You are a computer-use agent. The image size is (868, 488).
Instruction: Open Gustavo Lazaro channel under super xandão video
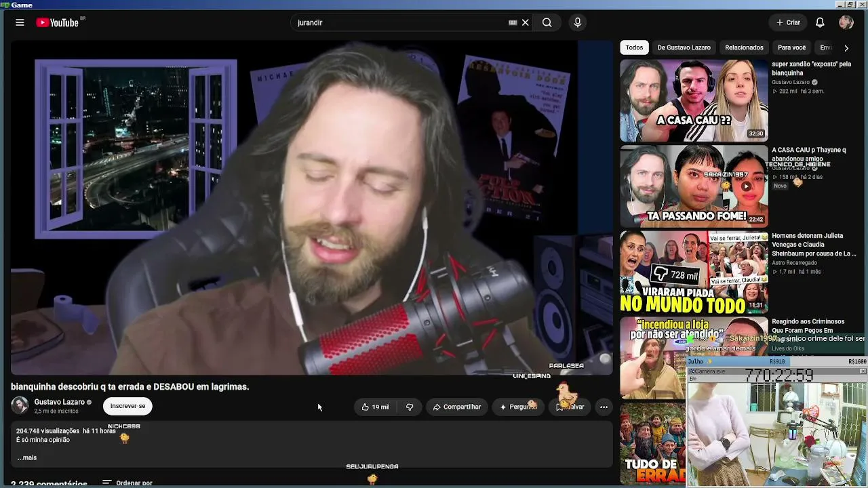791,82
